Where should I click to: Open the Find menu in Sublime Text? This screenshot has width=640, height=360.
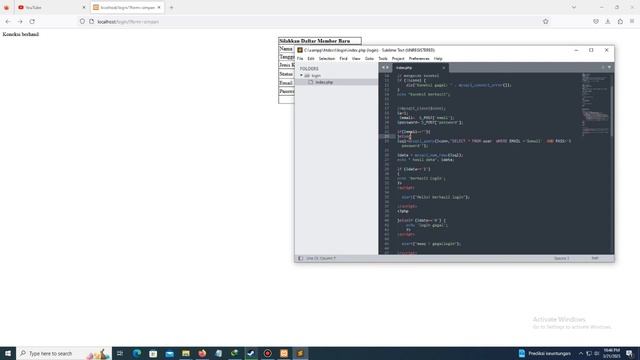coord(343,59)
